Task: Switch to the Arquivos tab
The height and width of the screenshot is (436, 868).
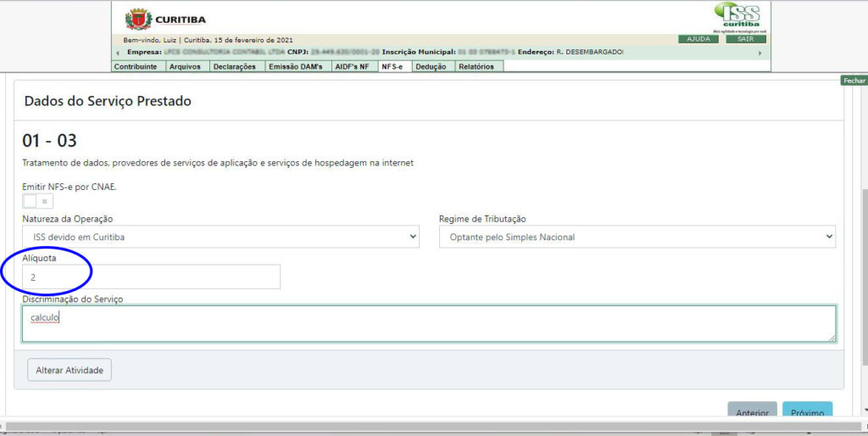Action: click(186, 66)
